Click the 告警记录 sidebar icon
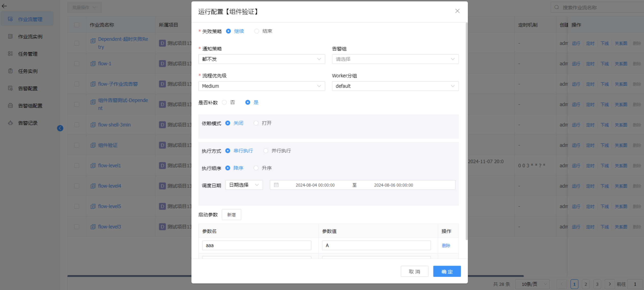Screen dimensions: 644x290 [x=10, y=123]
